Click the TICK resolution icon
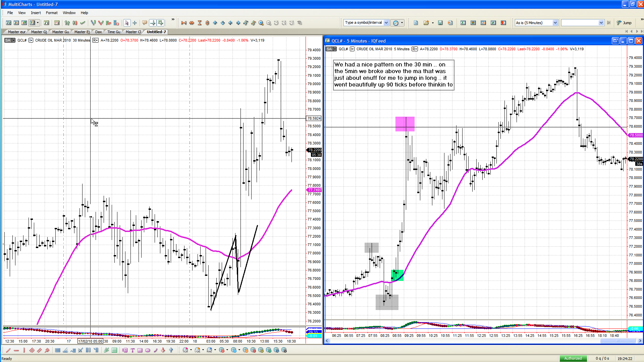 [x=185, y=350]
